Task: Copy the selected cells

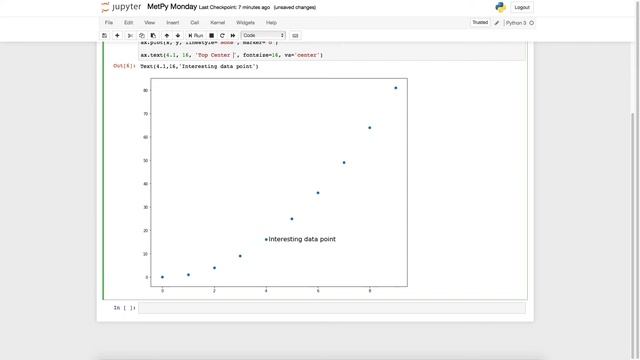Action: point(142,36)
